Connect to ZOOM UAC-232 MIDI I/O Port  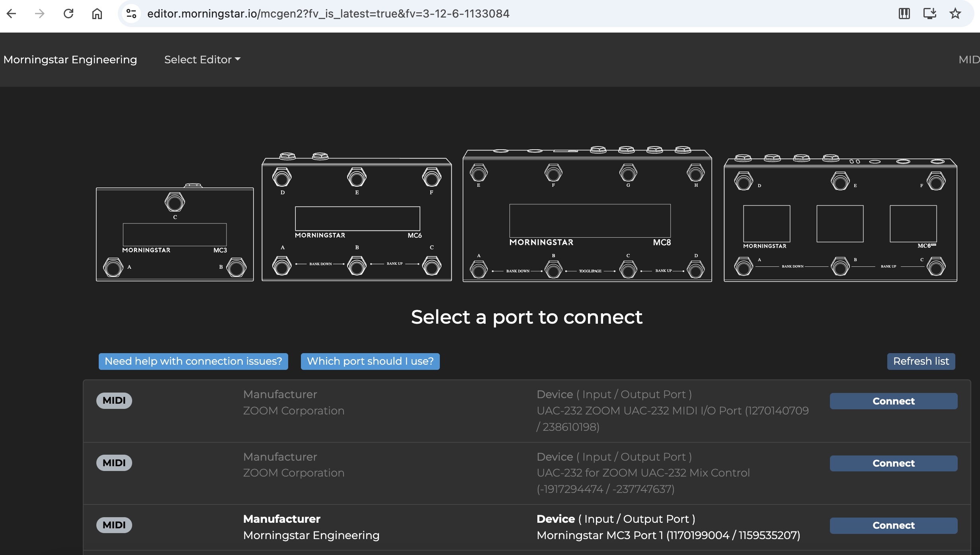(x=894, y=401)
